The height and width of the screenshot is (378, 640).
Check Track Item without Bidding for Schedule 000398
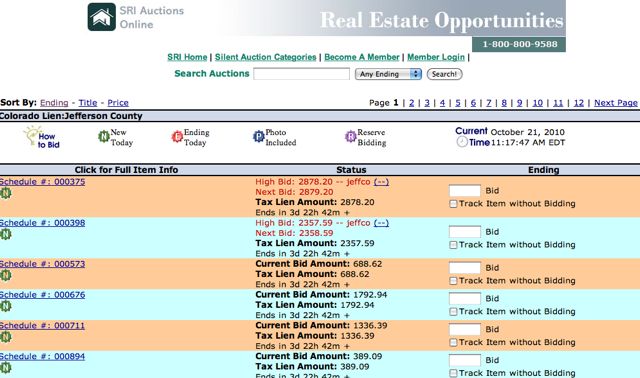pos(453,245)
